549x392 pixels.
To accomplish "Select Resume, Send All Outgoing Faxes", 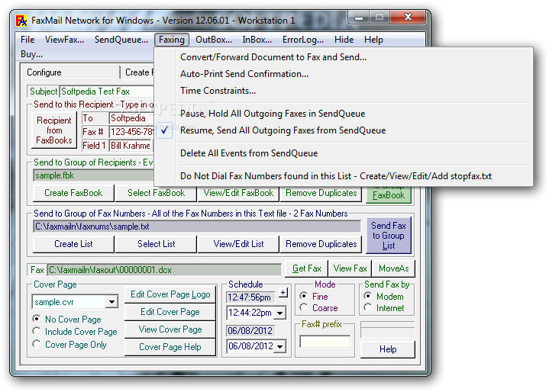I will (344, 130).
